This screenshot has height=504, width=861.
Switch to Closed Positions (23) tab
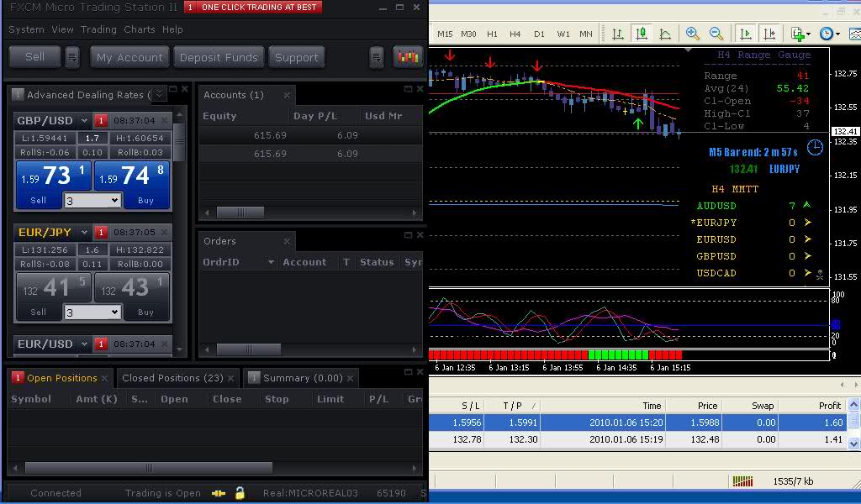click(172, 378)
